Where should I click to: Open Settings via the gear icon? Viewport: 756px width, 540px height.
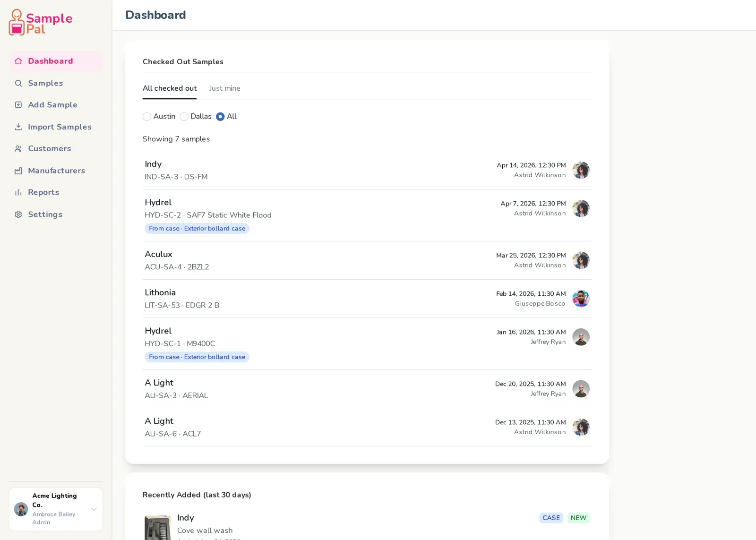[18, 214]
